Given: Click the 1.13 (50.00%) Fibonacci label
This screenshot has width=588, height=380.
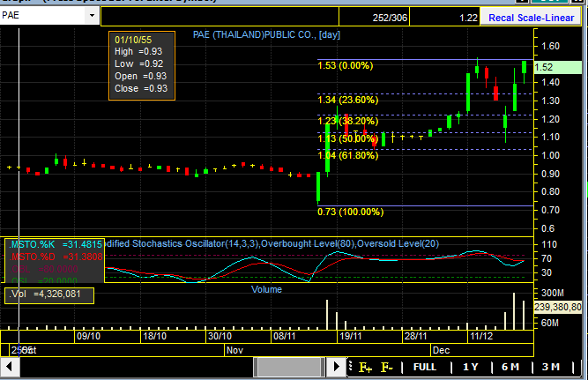Looking at the screenshot, I should [348, 138].
